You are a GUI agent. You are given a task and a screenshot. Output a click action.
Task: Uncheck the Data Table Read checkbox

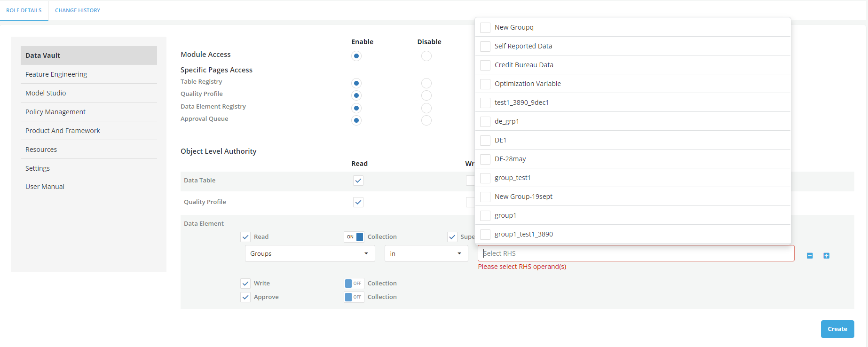coord(358,181)
